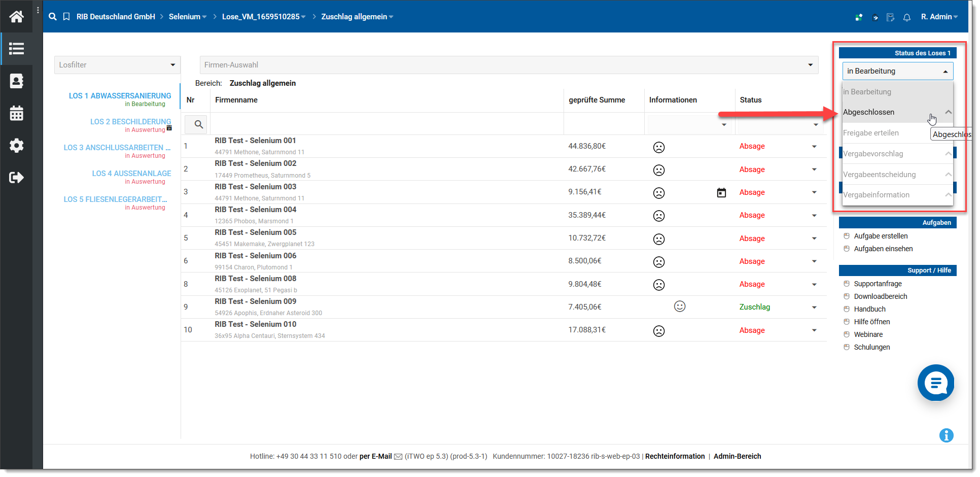Open LOS 5 FLIESENLEGERARBEIT
This screenshot has width=980, height=477.
115,199
